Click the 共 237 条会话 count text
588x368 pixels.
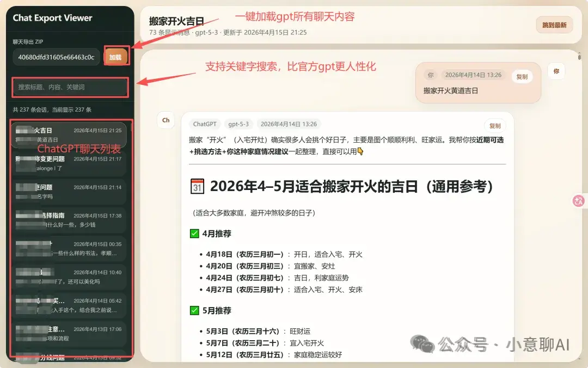click(x=52, y=109)
